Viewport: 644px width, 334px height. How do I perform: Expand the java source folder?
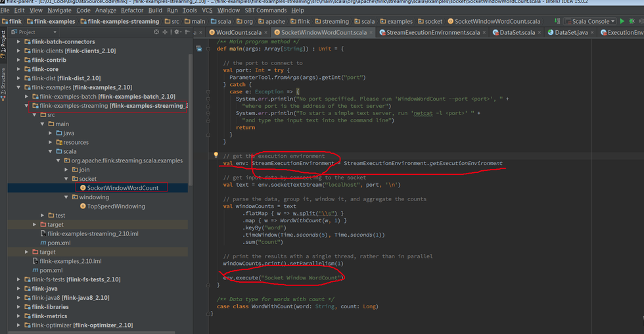[50, 133]
